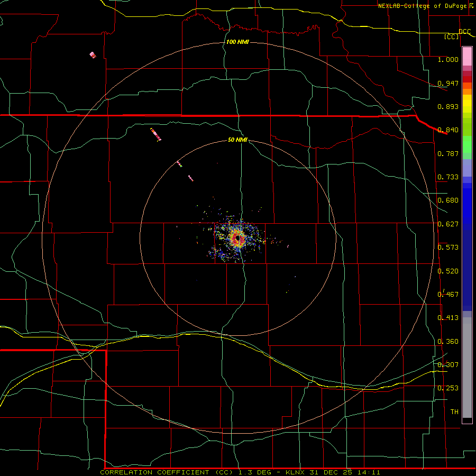Pick the dark red color bar segment
This screenshot has width=476, height=476.
(x=467, y=79)
